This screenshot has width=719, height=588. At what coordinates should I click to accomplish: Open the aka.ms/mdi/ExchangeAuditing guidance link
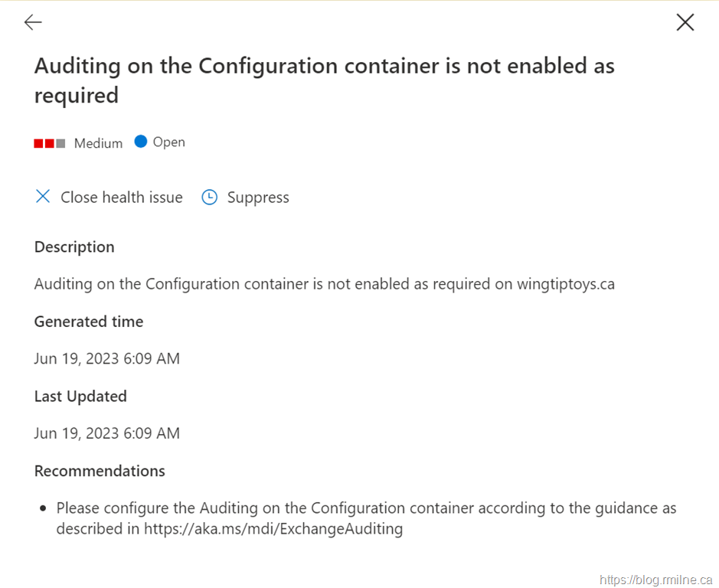pos(273,528)
